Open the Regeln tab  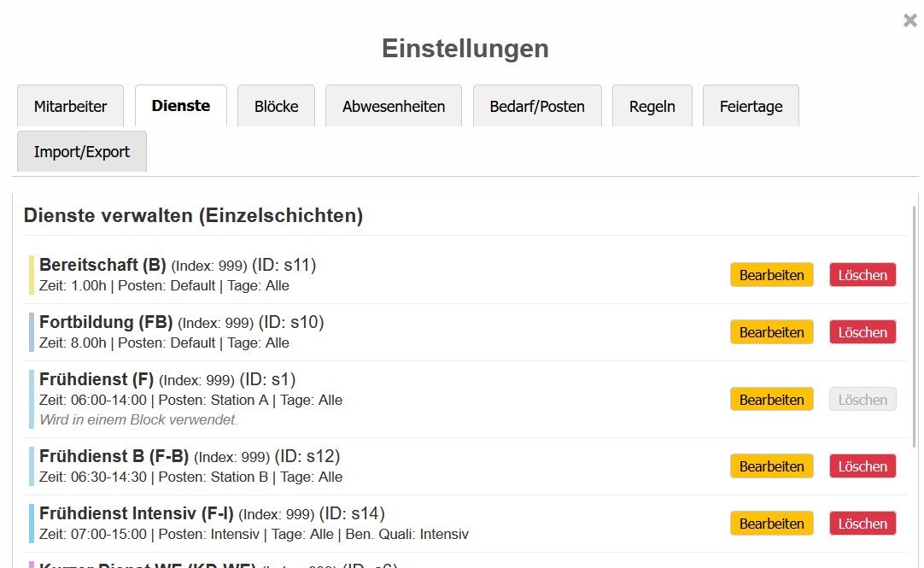click(652, 107)
